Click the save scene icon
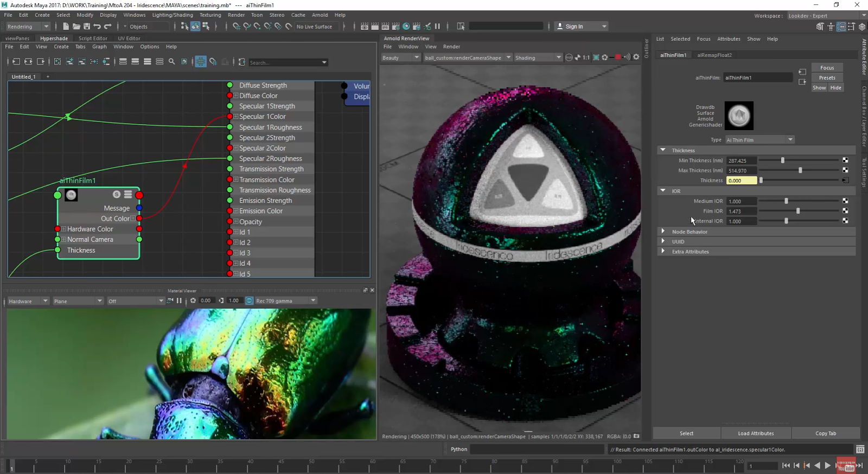Image resolution: width=868 pixels, height=474 pixels. pyautogui.click(x=87, y=27)
